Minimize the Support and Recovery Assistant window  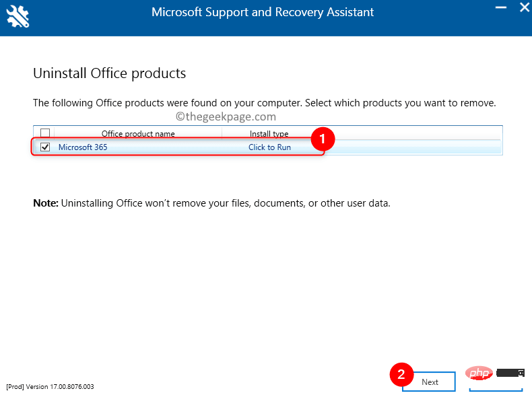(x=501, y=7)
